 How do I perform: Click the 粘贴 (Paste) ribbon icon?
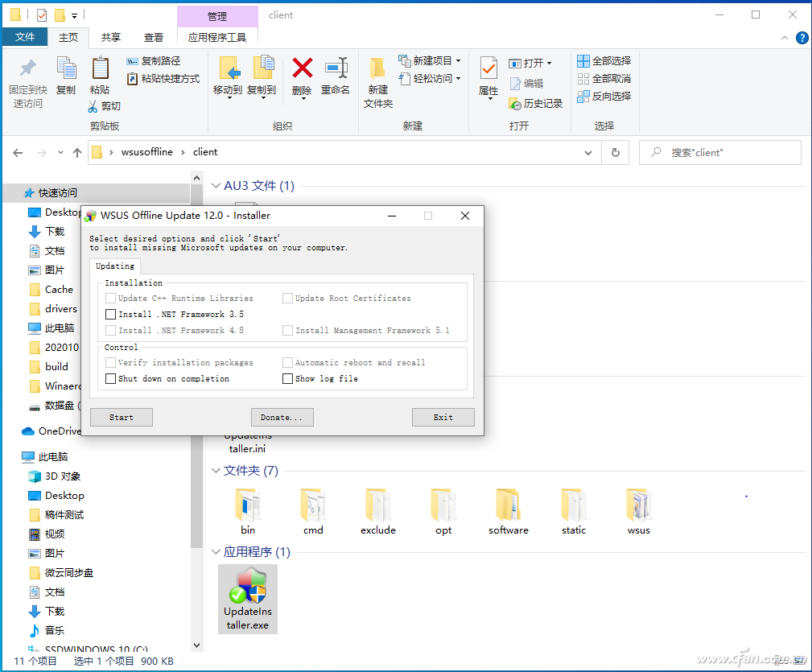point(101,77)
